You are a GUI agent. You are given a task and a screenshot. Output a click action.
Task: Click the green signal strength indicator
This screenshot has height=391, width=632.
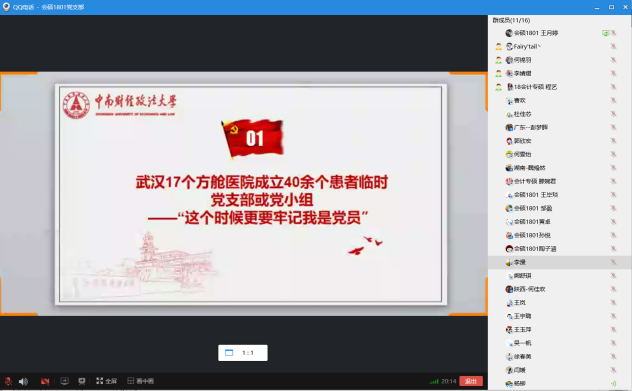(x=434, y=381)
